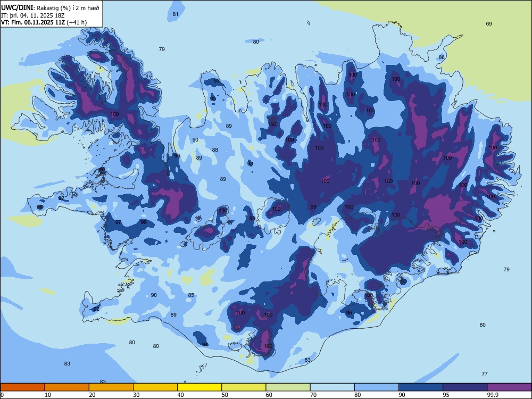Click the pale blue 70–80 legend swatch

pyautogui.click(x=332, y=387)
